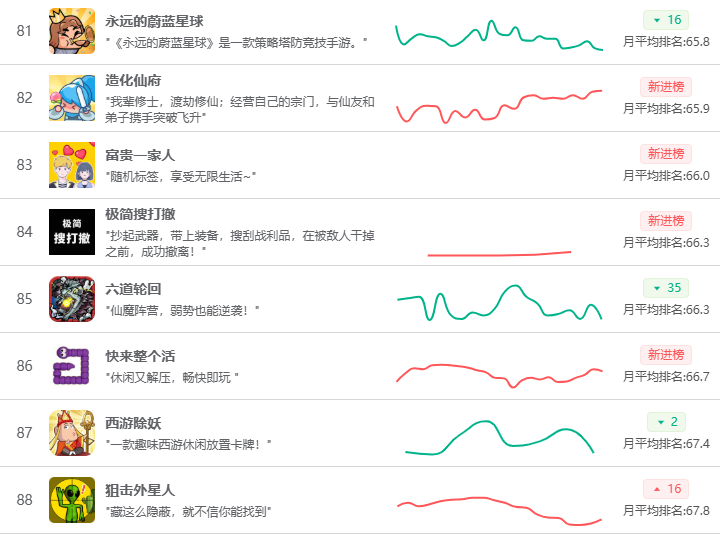Click the 西游除妖 ranking trend line
720x541 pixels.
tap(499, 438)
